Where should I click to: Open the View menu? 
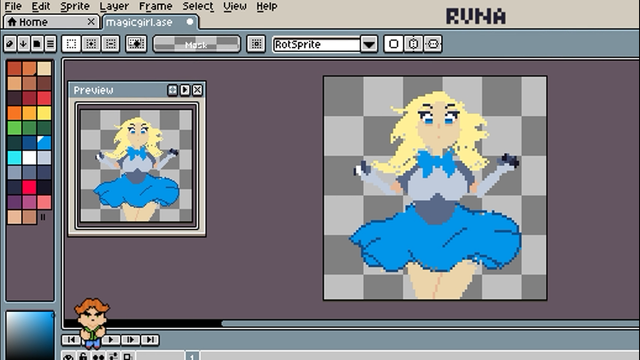235,6
